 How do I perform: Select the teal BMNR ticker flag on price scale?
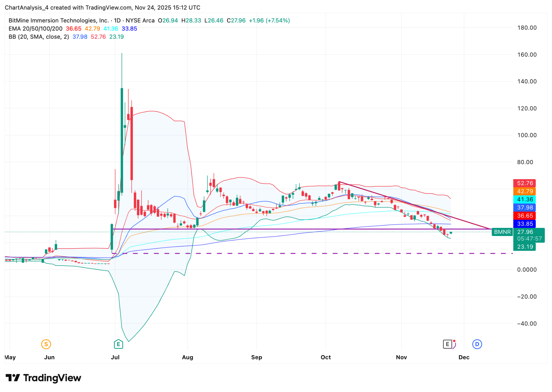click(502, 232)
